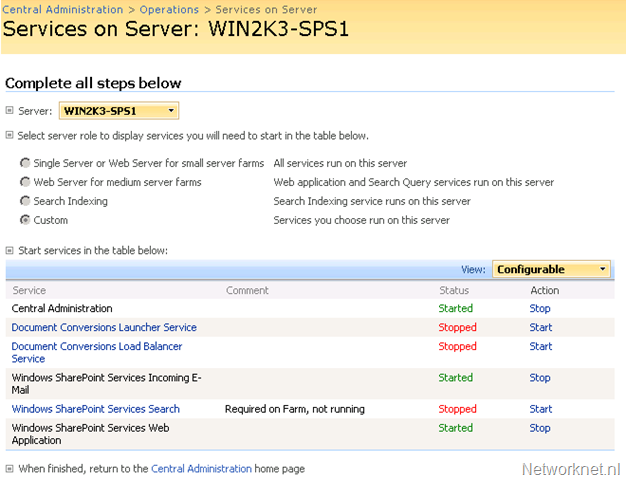Viewport: 626px width, 480px height.
Task: Click 'Services you choose run on this server' text
Action: [362, 220]
